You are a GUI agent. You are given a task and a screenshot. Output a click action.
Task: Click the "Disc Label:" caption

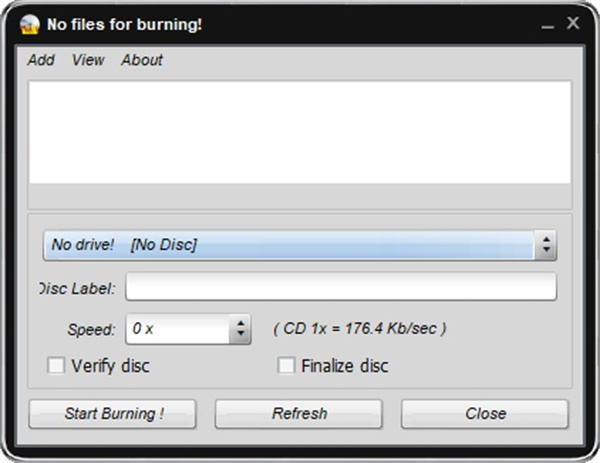tap(78, 288)
